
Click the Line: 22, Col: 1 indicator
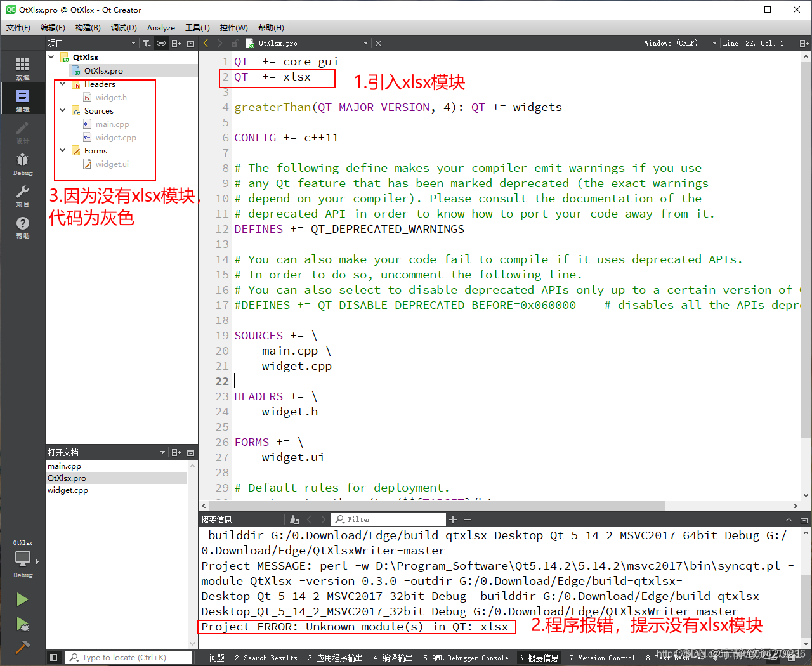[753, 43]
